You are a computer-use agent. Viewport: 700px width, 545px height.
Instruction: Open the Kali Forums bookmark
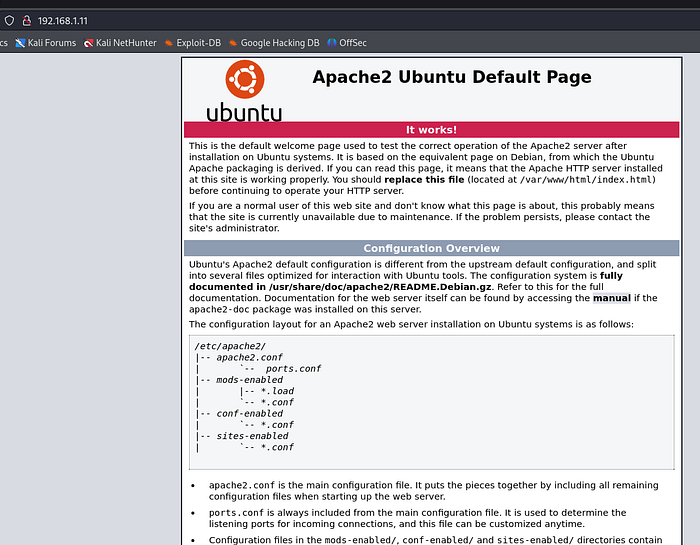point(45,43)
